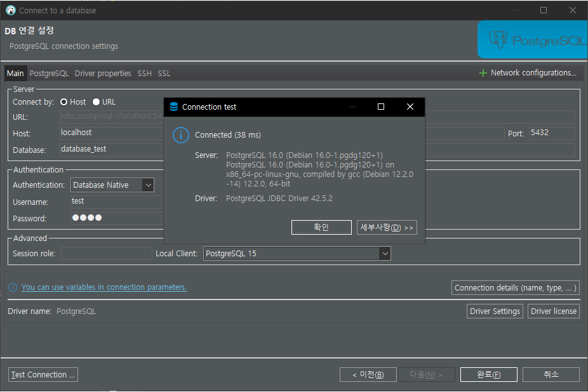Switch to the PostgreSQL tab
The height and width of the screenshot is (392, 588).
pyautogui.click(x=49, y=74)
